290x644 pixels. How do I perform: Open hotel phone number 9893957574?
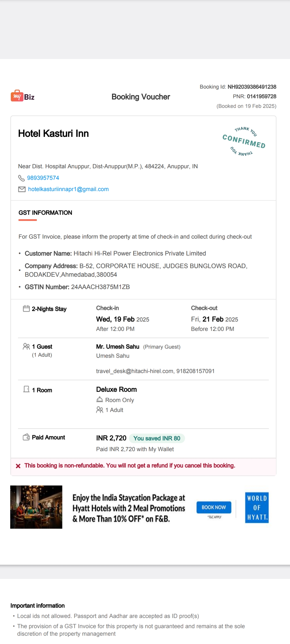click(43, 178)
